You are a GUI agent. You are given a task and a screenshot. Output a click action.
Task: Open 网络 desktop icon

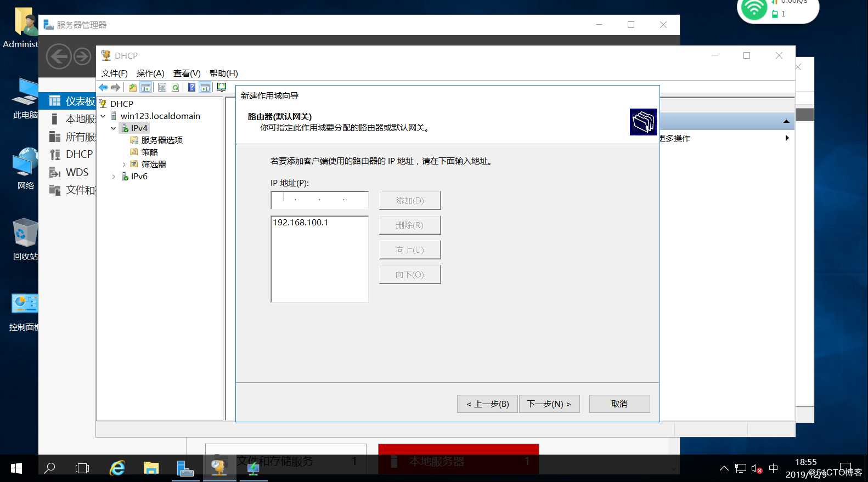25,169
